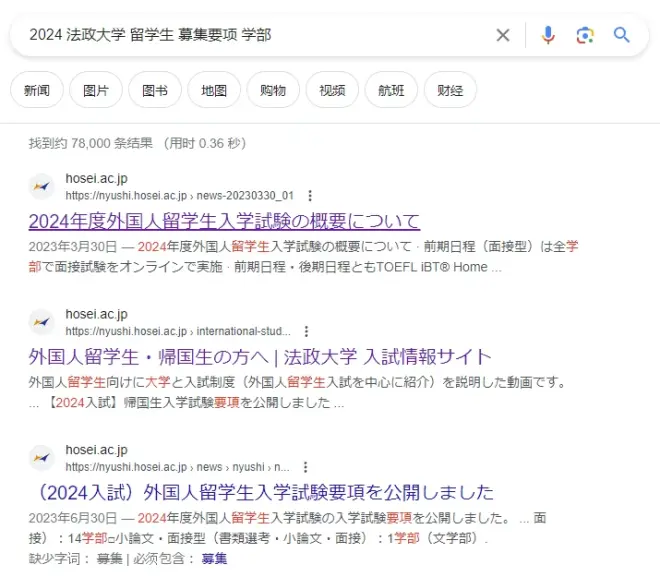Viewport: 660px width, 577px height.
Task: Switch to the 新闻 filter tab
Action: point(37,90)
